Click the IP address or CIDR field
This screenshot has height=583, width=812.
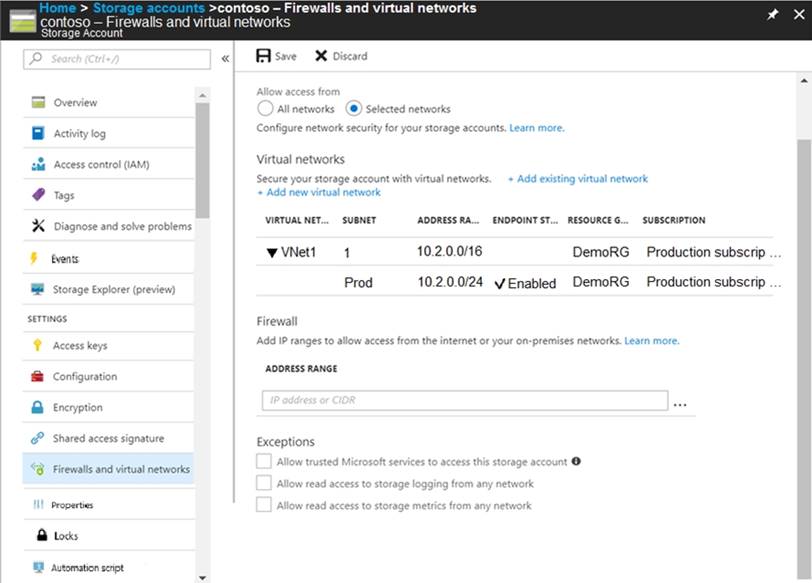click(465, 400)
